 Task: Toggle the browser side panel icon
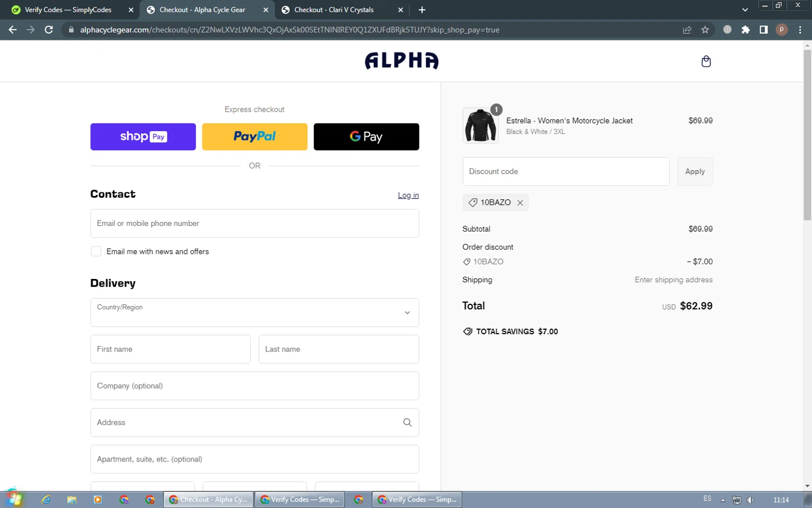point(763,30)
